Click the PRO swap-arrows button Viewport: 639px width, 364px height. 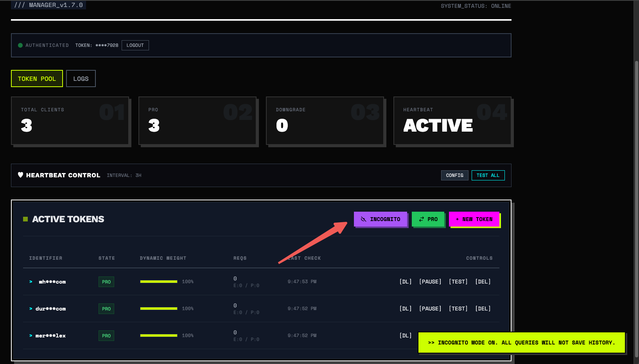(x=428, y=219)
